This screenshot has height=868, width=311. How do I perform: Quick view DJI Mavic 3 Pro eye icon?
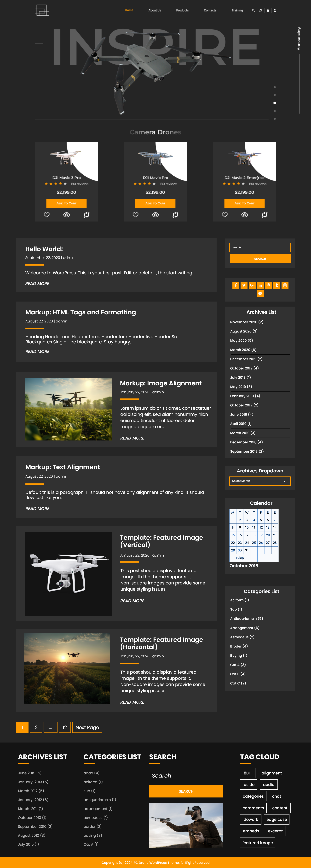pos(67,215)
